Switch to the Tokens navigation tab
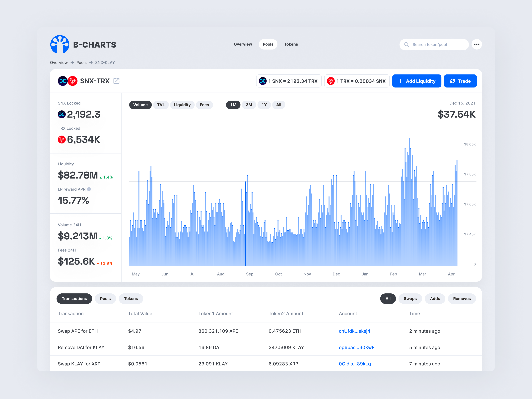This screenshot has height=399, width=532. [291, 44]
